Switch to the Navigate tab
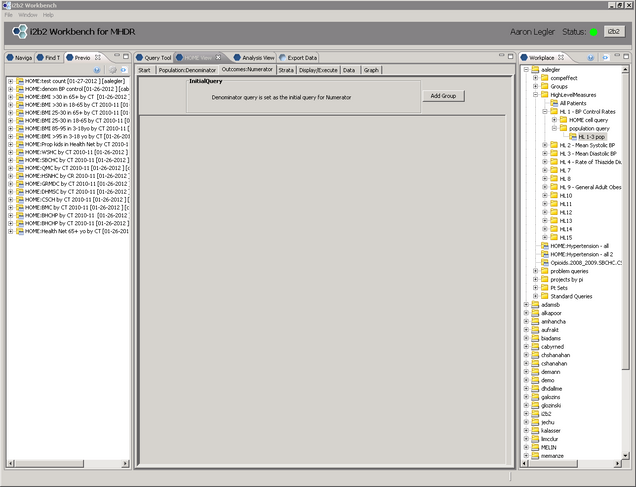 19,58
